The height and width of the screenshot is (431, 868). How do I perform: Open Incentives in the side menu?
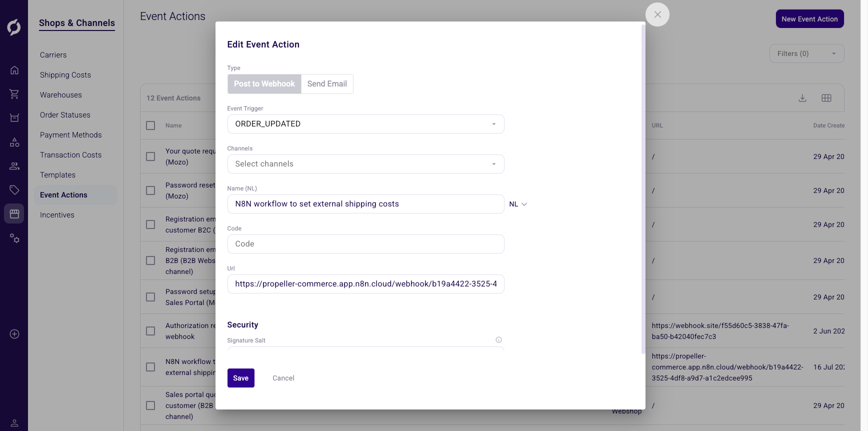[57, 215]
